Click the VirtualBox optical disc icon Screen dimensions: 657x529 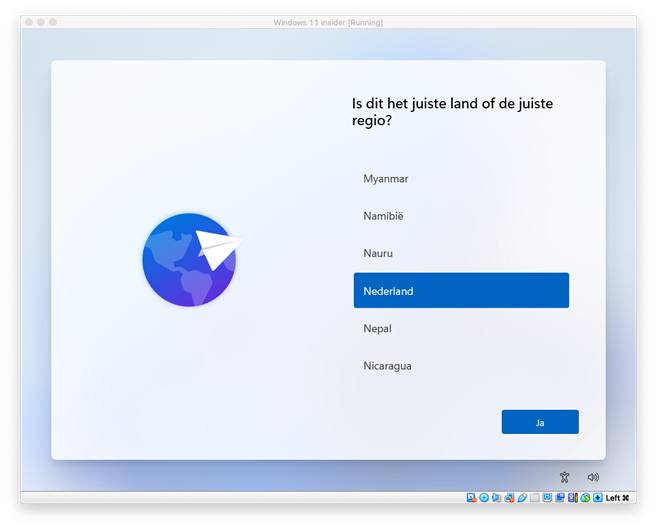[484, 498]
